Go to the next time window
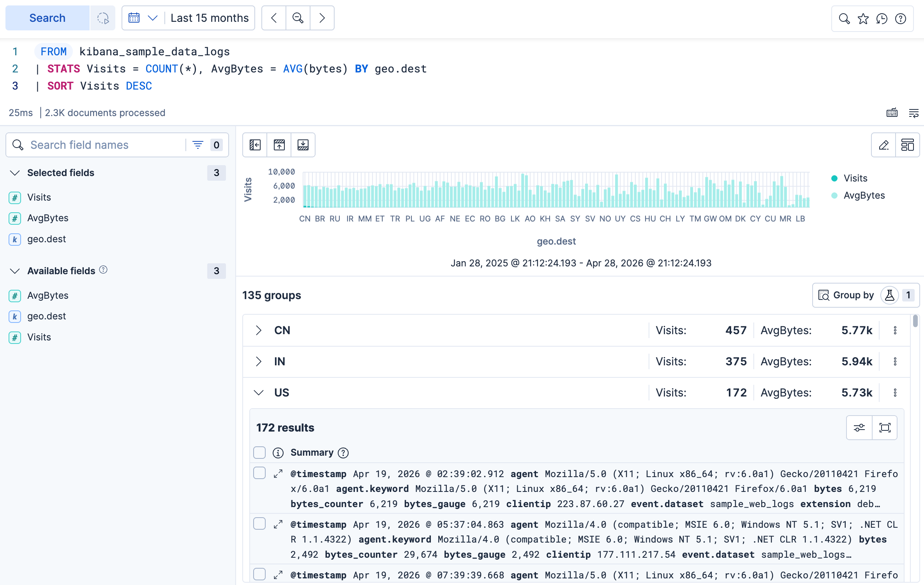924x585 pixels. 322,18
